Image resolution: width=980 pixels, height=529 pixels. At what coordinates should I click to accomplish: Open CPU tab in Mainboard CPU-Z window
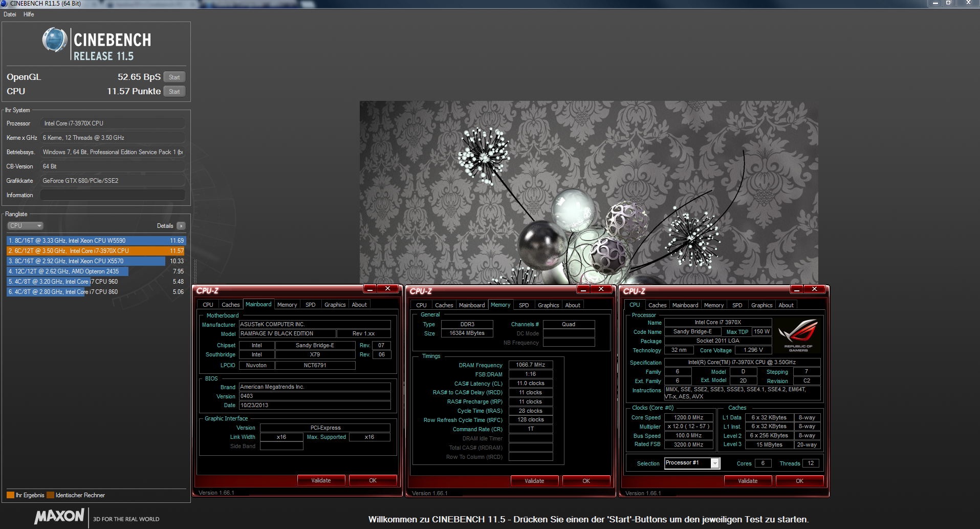208,305
